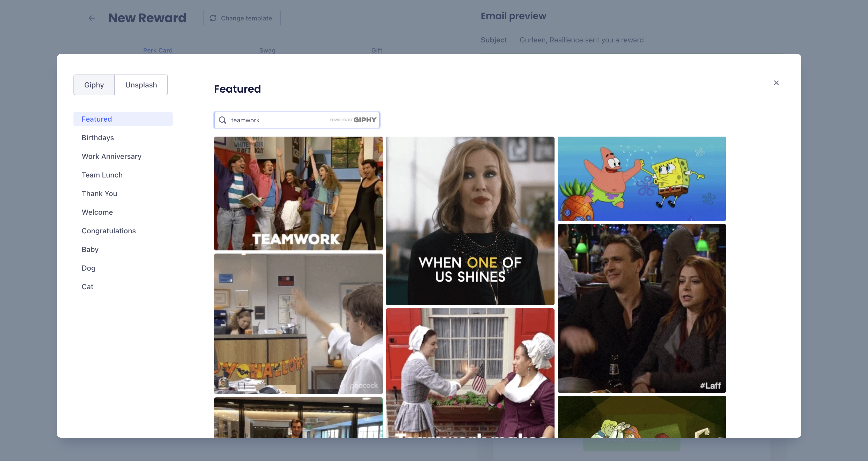Click the Welcome category in sidebar

(98, 212)
